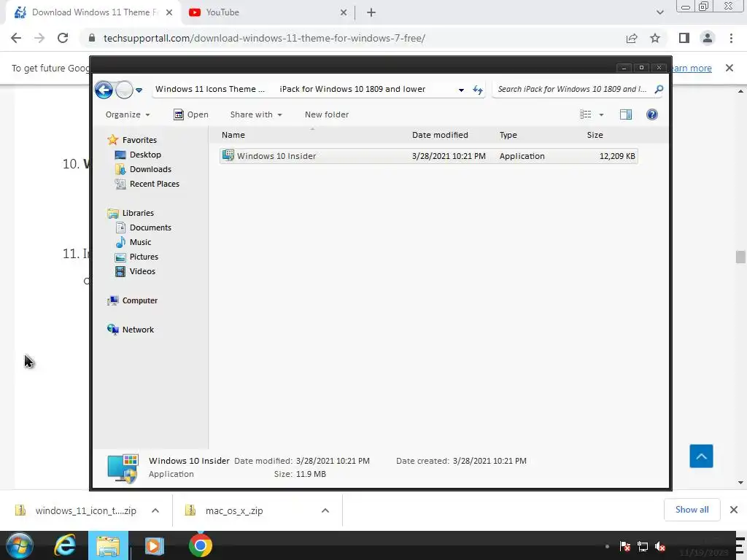Select Computer in navigation pane
This screenshot has height=560, width=747.
pos(139,300)
